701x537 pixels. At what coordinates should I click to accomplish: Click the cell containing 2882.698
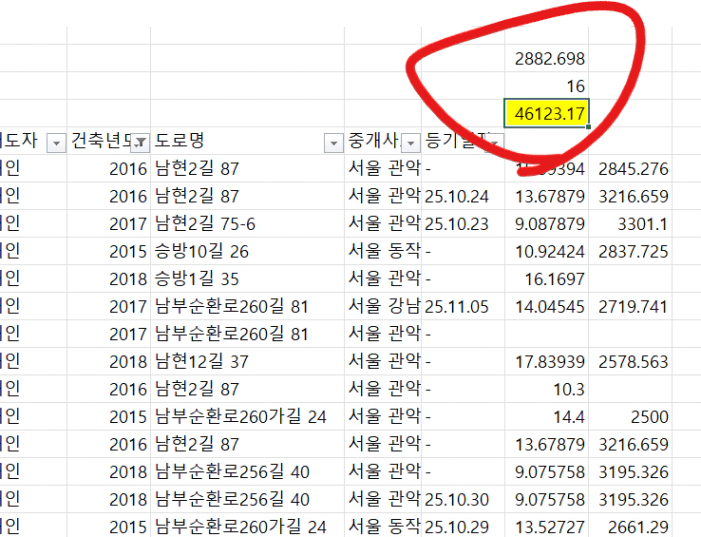point(549,59)
